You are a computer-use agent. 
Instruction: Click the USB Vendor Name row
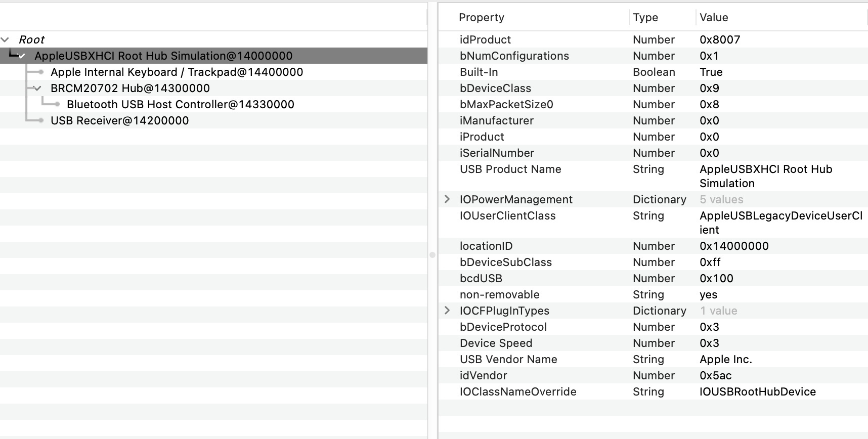pos(508,360)
